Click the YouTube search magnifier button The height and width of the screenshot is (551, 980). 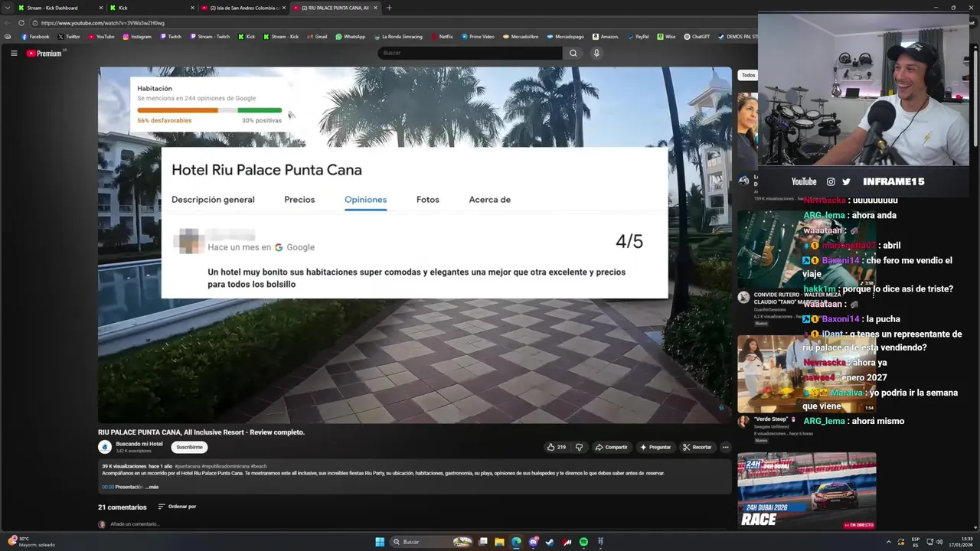(x=573, y=53)
